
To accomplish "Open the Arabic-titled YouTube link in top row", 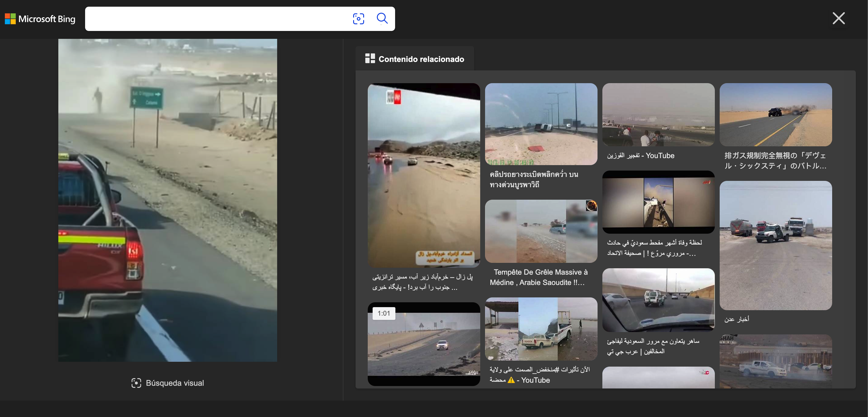I will click(x=641, y=155).
